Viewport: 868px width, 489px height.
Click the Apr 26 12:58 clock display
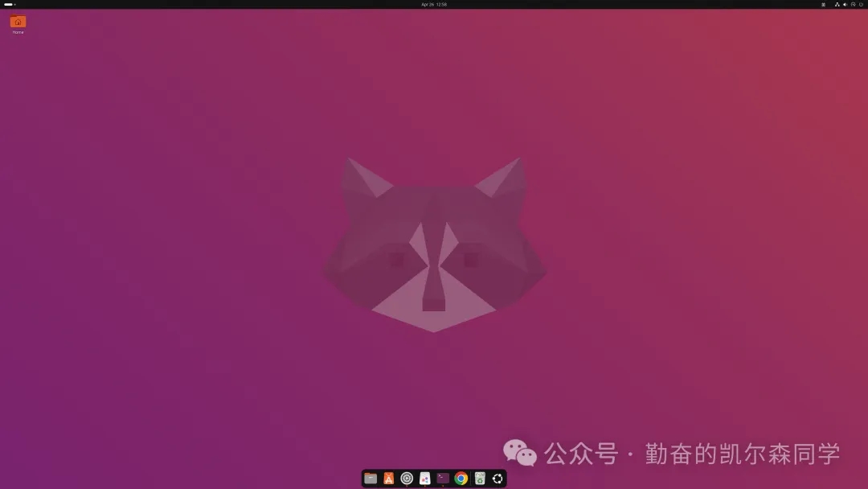pyautogui.click(x=434, y=4)
